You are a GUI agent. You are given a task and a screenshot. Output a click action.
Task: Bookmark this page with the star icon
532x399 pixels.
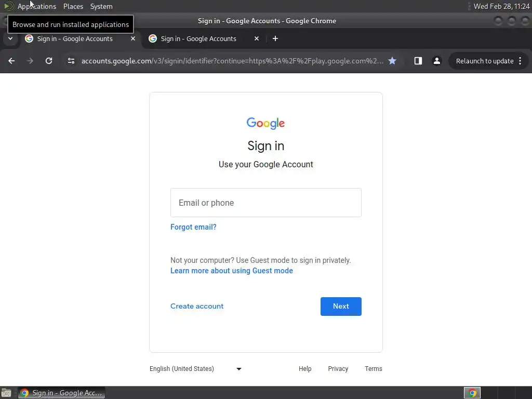click(392, 61)
